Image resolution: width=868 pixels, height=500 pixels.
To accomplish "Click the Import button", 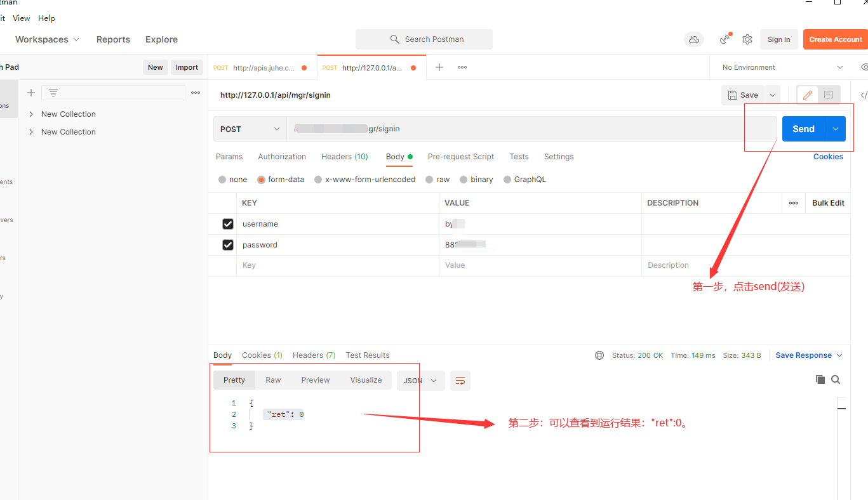I will point(187,67).
